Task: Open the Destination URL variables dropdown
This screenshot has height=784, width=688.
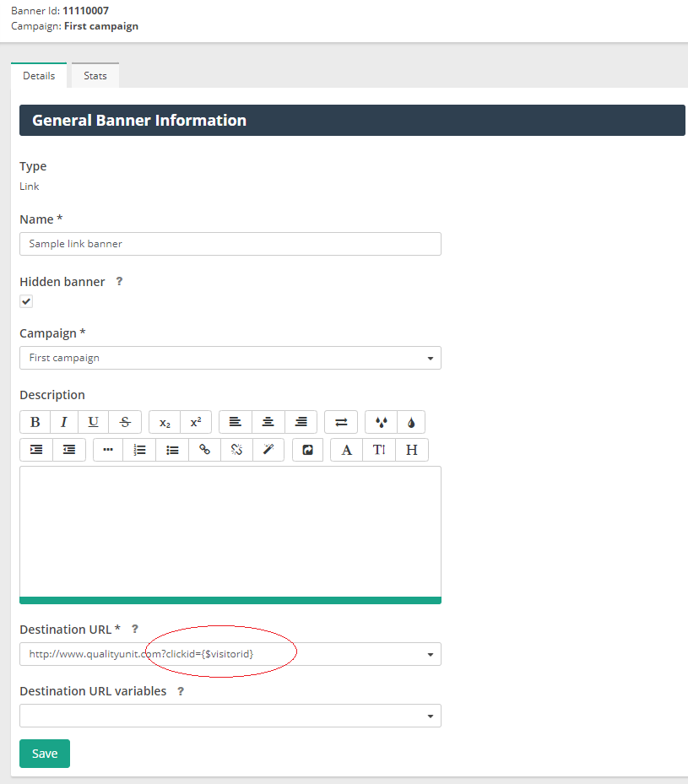Action: 430,716
